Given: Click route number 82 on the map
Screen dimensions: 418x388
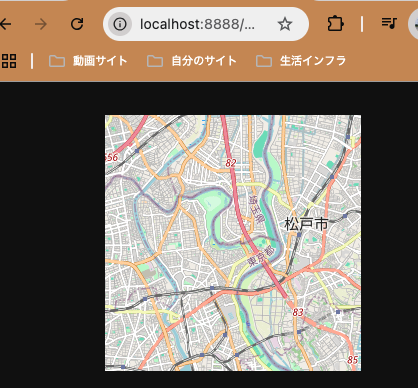Looking at the screenshot, I should coord(231,163).
